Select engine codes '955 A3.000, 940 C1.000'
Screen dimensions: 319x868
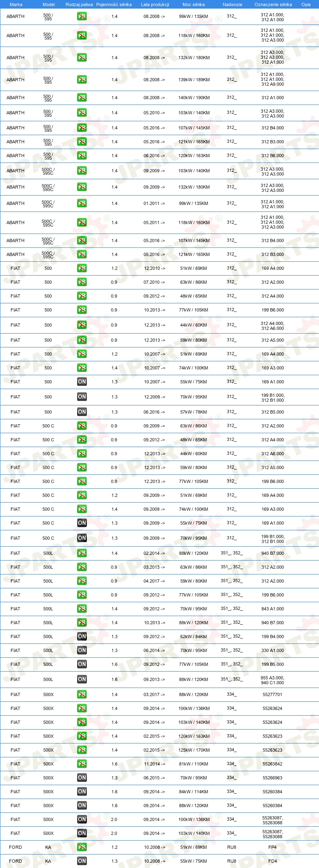coord(272,680)
